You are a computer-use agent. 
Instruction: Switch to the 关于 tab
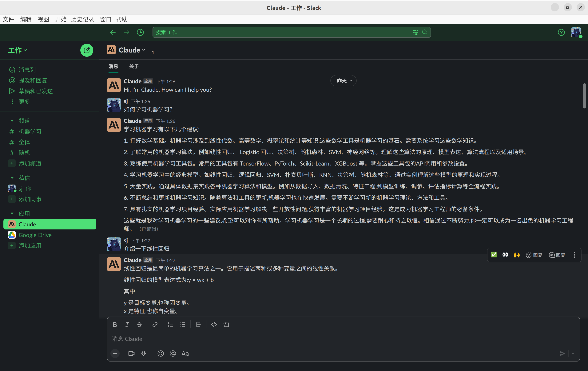pyautogui.click(x=134, y=66)
